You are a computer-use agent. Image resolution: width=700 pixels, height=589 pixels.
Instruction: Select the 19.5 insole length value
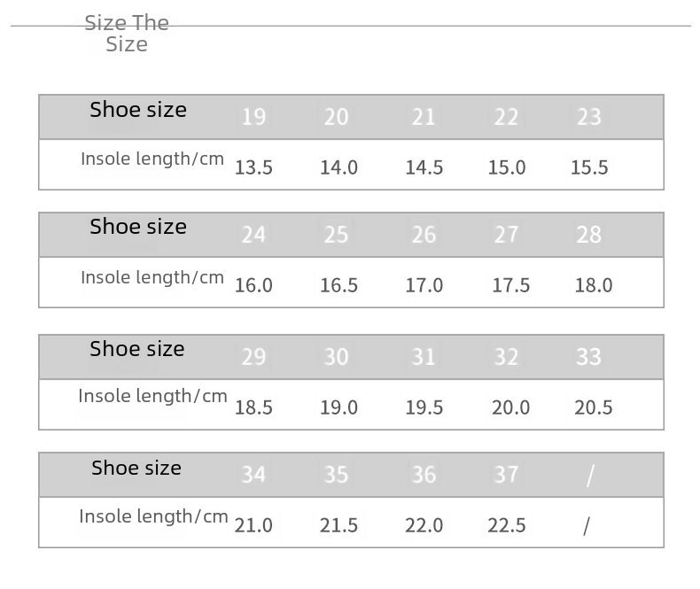[424, 407]
